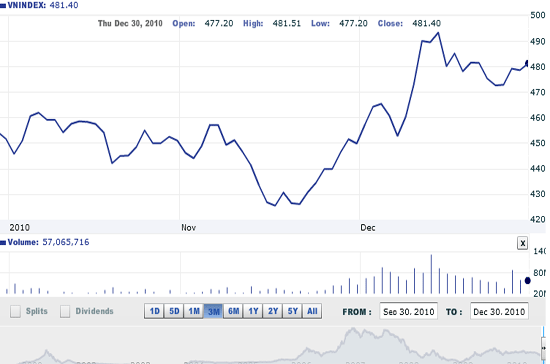Screen dimensions: 550x364
Task: Select the 1D time range
Action: pyautogui.click(x=154, y=311)
